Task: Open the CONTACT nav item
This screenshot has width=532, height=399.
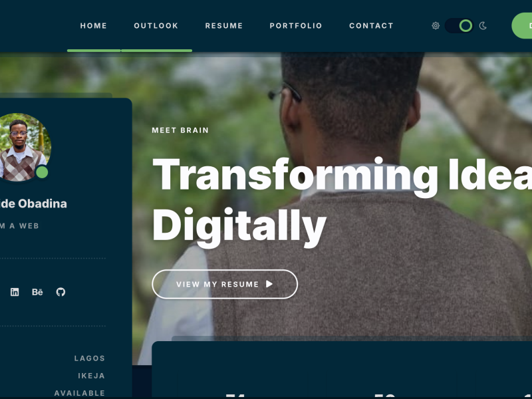Action: click(371, 26)
